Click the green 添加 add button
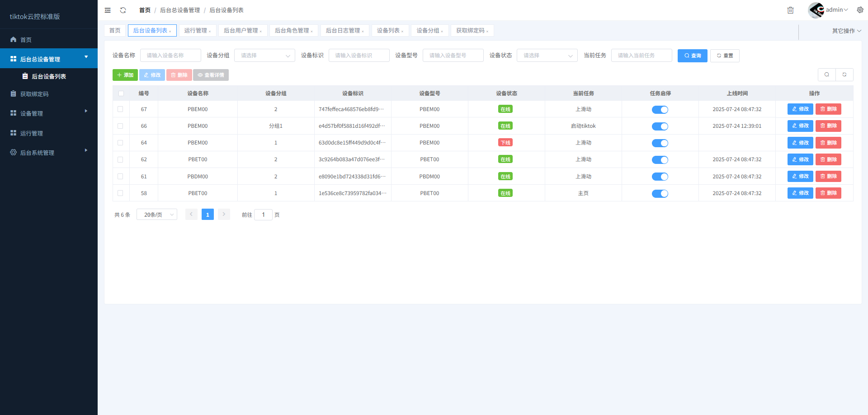Screen dimensions: 868x415 pos(125,75)
